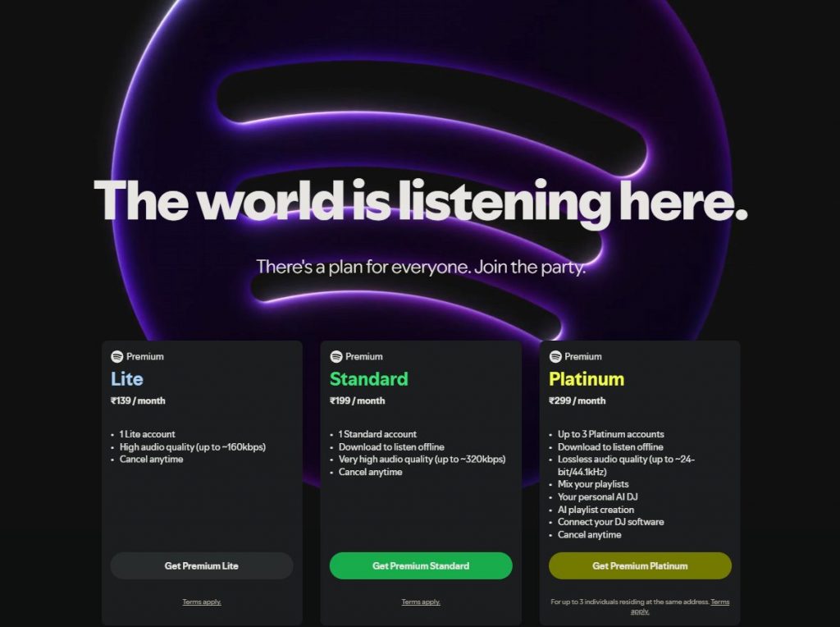Open Terms apply link under Standard plan
This screenshot has height=627, width=840.
(x=421, y=602)
